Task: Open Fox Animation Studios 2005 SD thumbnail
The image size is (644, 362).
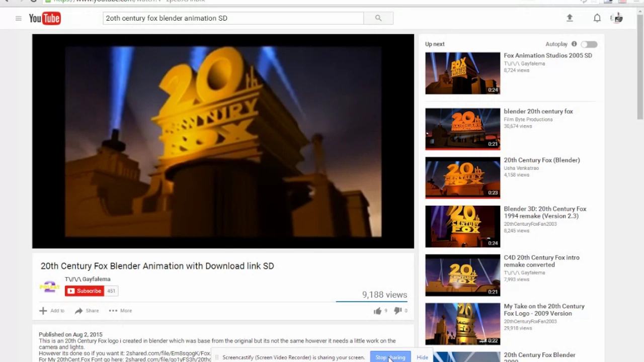Action: pos(462,73)
